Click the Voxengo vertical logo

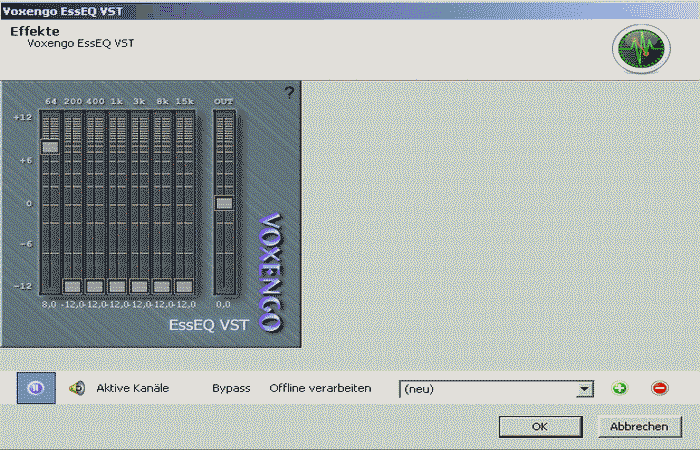268,270
